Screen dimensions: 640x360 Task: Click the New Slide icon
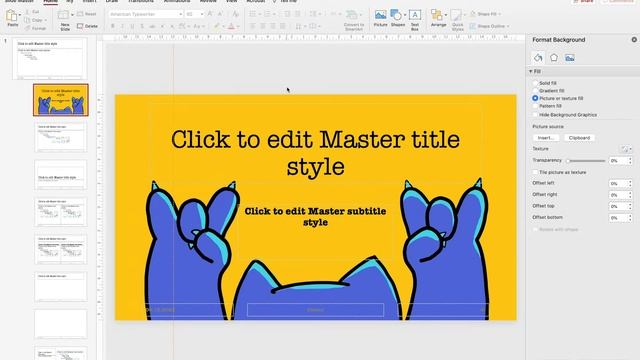[x=63, y=16]
